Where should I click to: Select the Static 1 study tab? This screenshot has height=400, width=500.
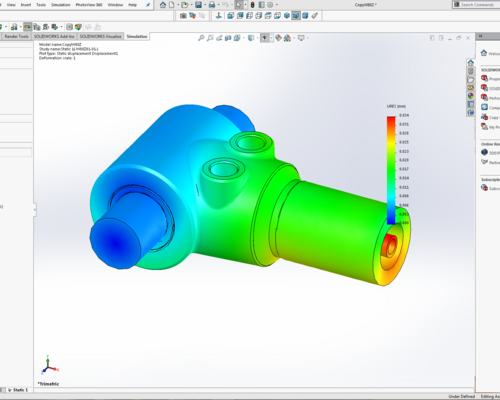coord(19,390)
